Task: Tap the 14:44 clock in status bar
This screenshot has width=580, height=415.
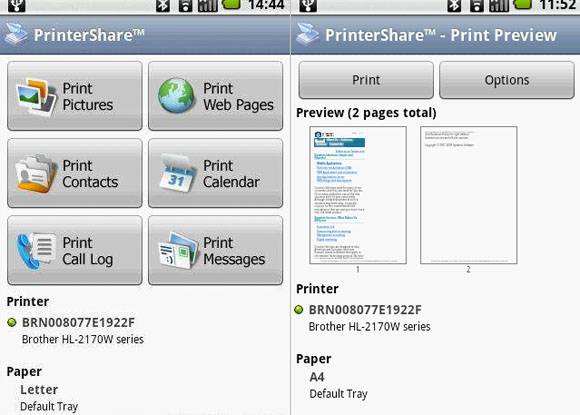Action: (x=266, y=5)
